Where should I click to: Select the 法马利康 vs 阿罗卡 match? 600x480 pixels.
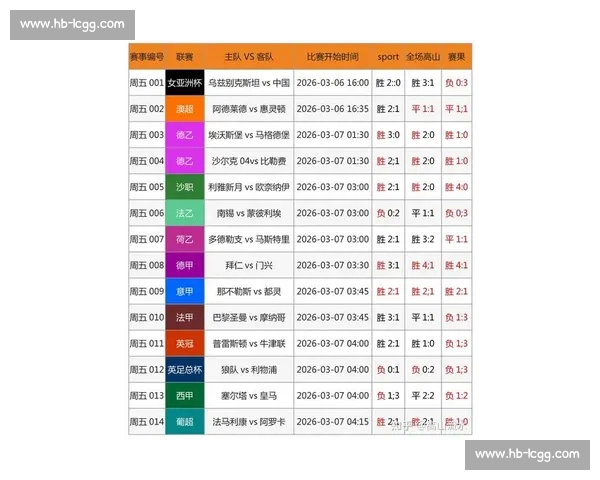click(249, 421)
